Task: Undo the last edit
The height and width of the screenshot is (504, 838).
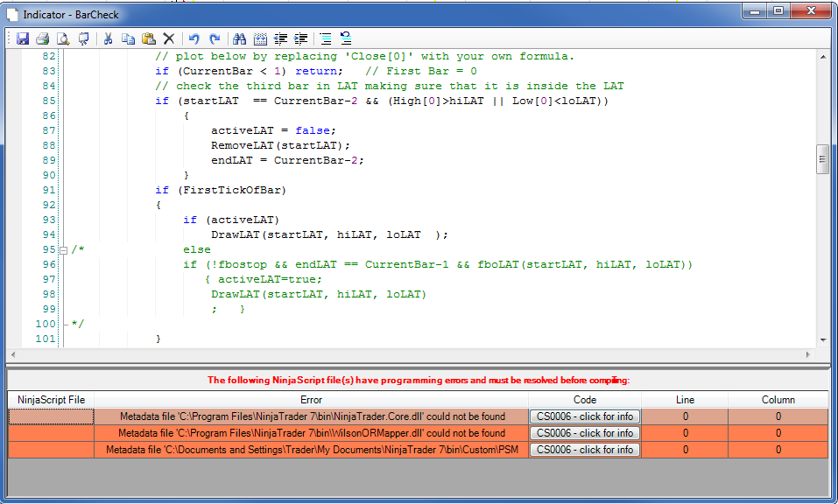Action: (194, 38)
